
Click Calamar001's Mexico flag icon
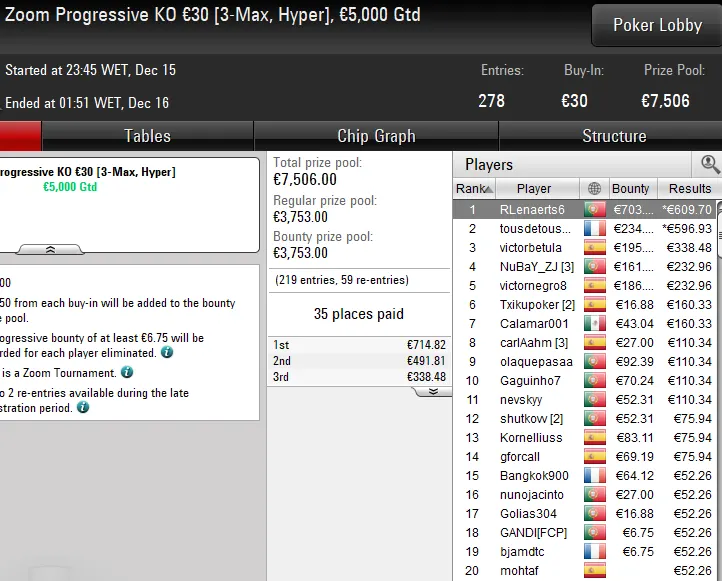594,324
